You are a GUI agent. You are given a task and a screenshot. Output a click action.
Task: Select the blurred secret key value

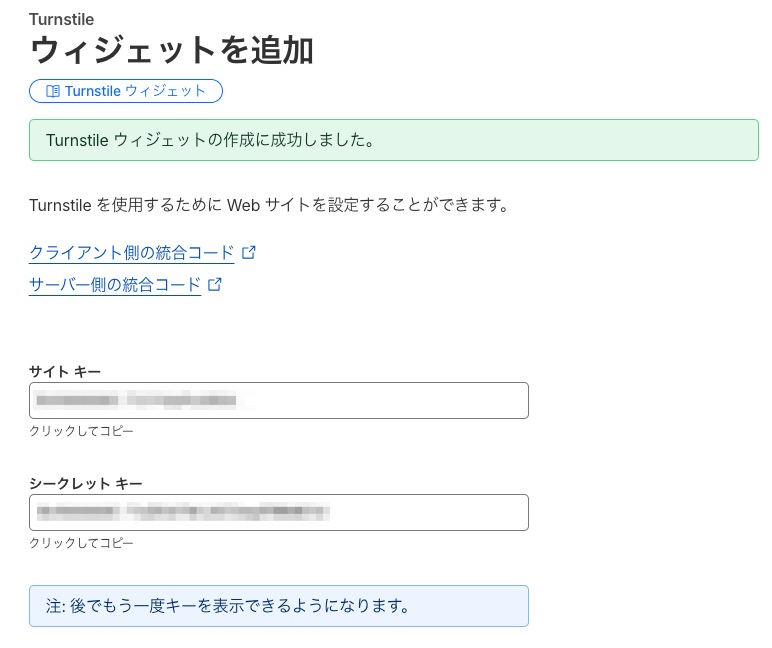tap(182, 513)
